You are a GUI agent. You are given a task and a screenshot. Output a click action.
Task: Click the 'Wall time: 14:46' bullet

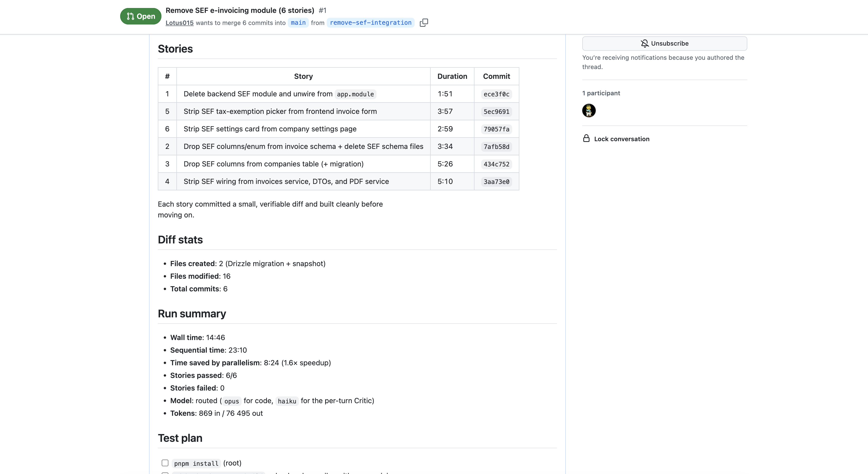pyautogui.click(x=198, y=338)
